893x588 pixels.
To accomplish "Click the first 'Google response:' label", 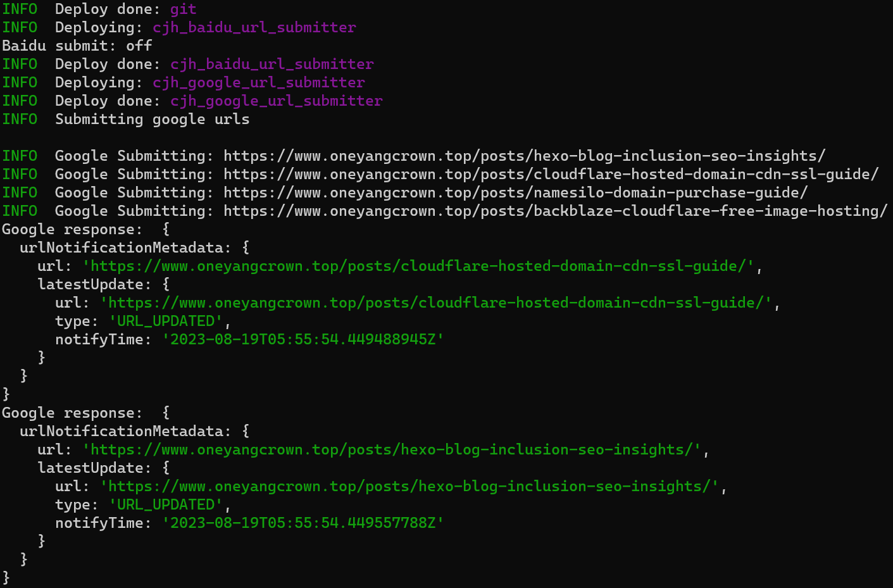I will click(72, 229).
